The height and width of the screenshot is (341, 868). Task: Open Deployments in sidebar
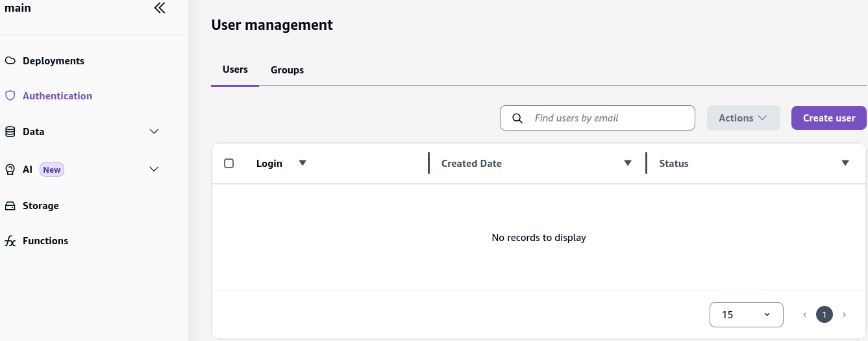(x=53, y=60)
